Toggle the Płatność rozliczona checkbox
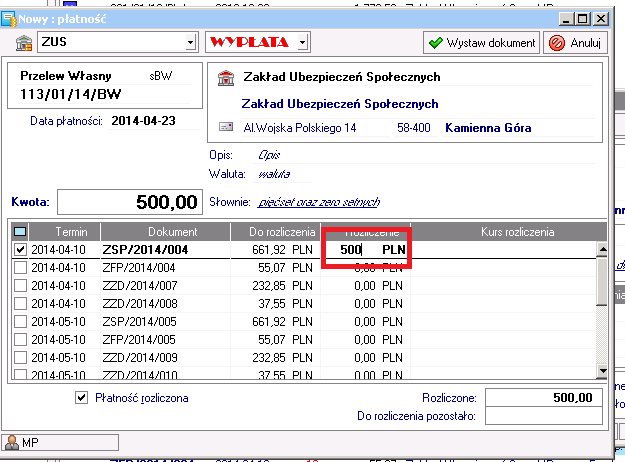This screenshot has width=625, height=462. tap(81, 397)
